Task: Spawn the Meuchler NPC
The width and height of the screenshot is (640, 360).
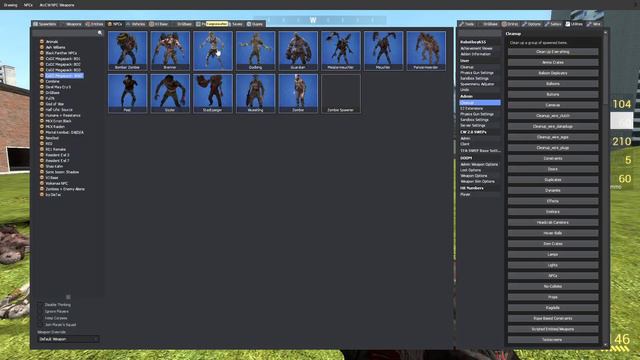Action: coord(383,51)
